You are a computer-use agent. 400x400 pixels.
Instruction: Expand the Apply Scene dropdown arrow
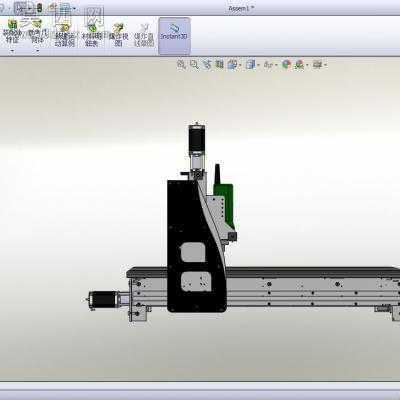click(x=307, y=65)
